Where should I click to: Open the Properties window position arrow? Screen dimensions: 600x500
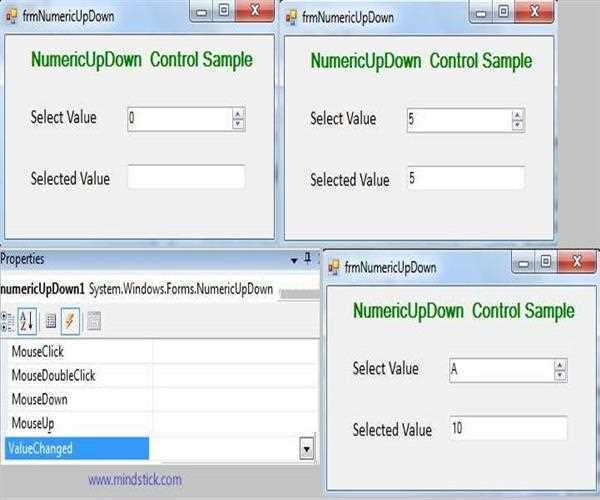(x=294, y=260)
